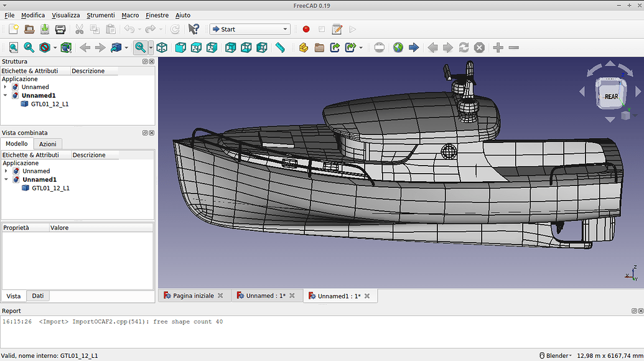
Task: Click the REAR face of navigation cube
Action: click(611, 96)
